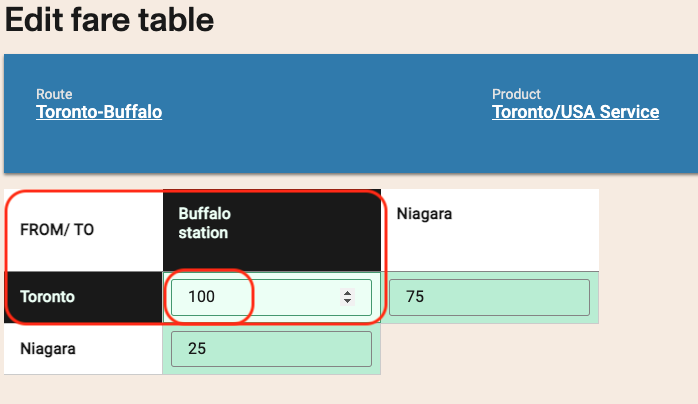Click the Edit fare table heading

click(x=110, y=20)
